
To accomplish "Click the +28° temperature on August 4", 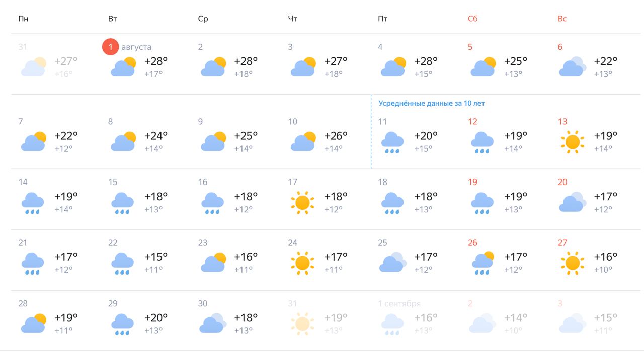I will click(426, 61).
